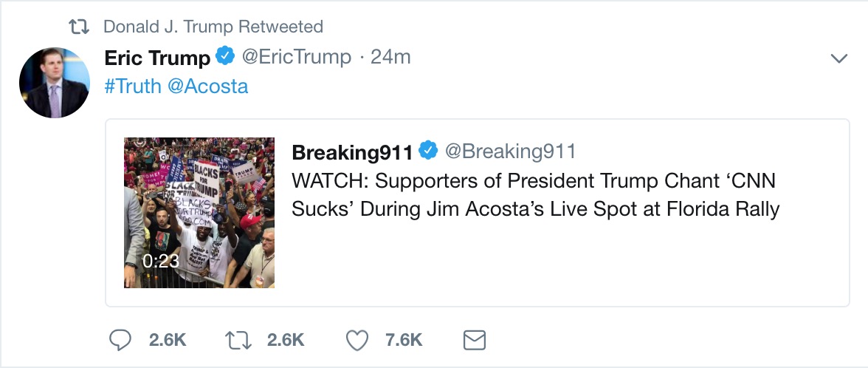
Task: Open Eric Trump's profile picture
Action: coord(54,82)
